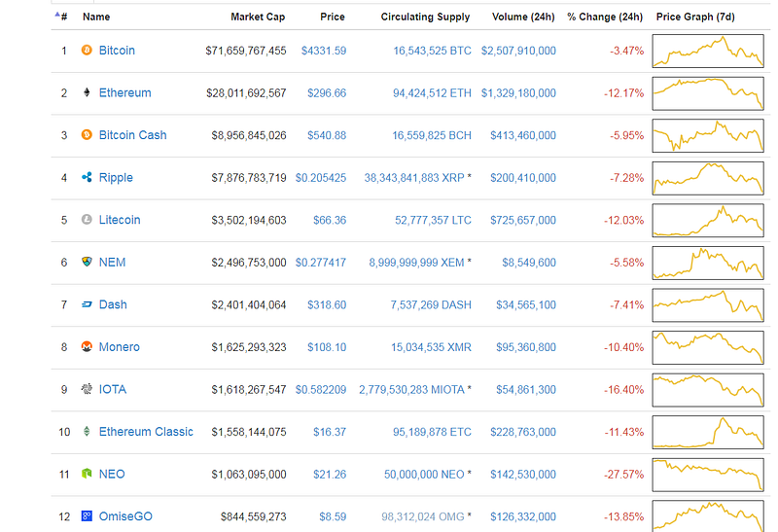Open Litecoin volume $725,657,000 link

[x=523, y=220]
